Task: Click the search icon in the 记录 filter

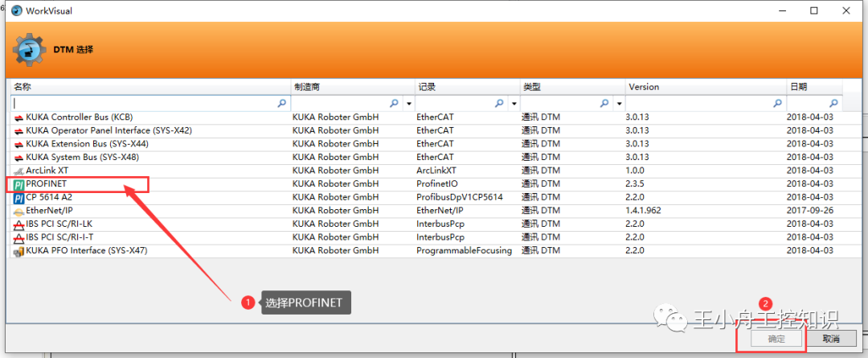Action: click(x=499, y=103)
